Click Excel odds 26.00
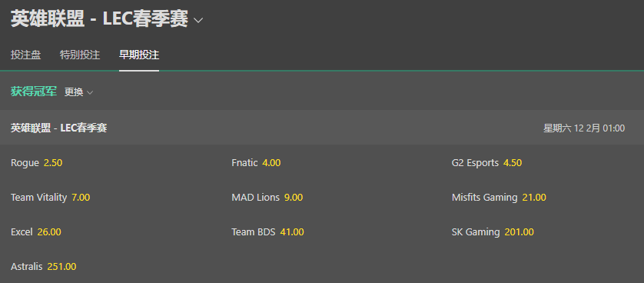 click(36, 232)
